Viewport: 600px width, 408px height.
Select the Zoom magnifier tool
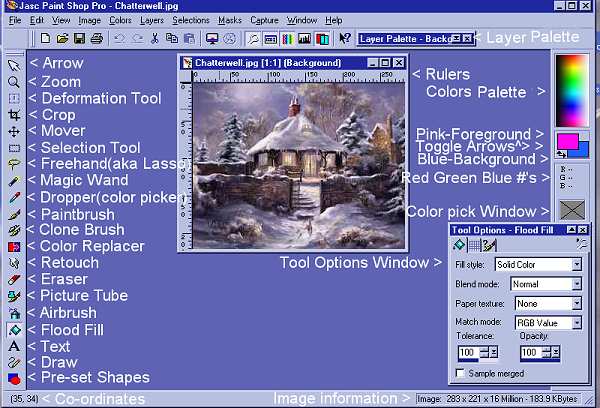click(14, 82)
